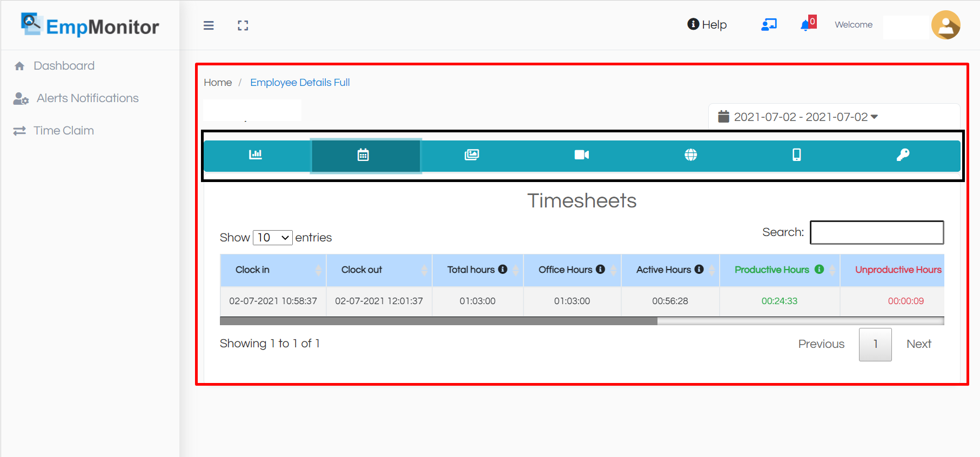Select clock in cell 02-07-2021 10:58:37

click(x=273, y=301)
